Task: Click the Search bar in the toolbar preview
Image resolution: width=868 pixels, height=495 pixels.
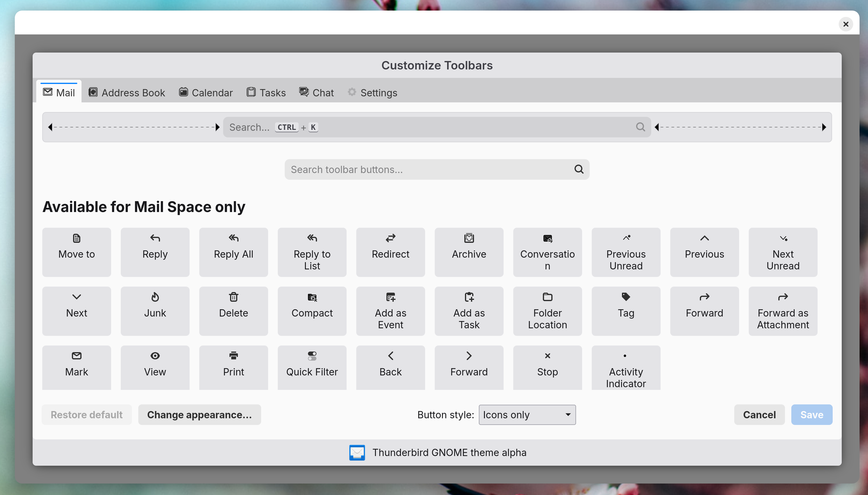Action: [437, 127]
